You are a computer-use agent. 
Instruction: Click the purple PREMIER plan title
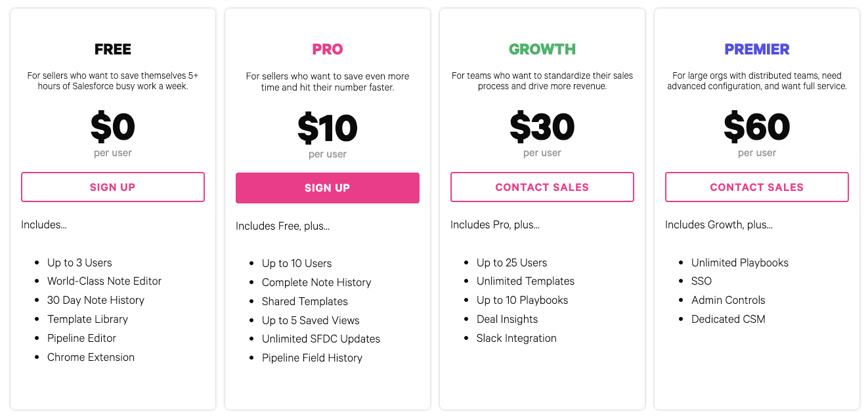click(756, 49)
